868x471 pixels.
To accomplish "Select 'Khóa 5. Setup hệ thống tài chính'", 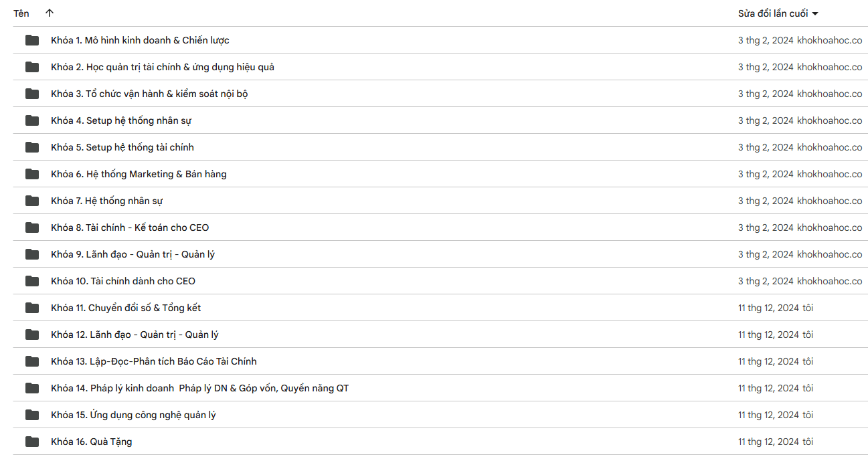I will [x=122, y=147].
